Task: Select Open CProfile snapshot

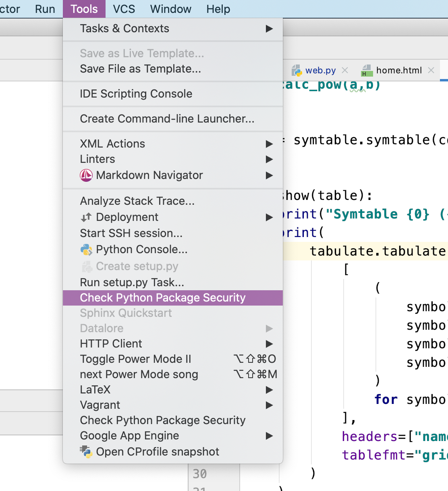Action: [x=173, y=452]
